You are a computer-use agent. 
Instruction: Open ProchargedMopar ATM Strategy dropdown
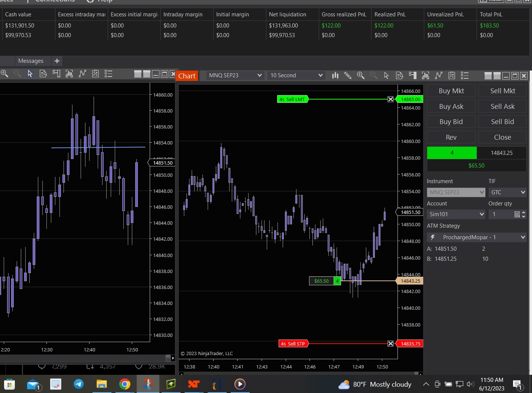coord(477,237)
